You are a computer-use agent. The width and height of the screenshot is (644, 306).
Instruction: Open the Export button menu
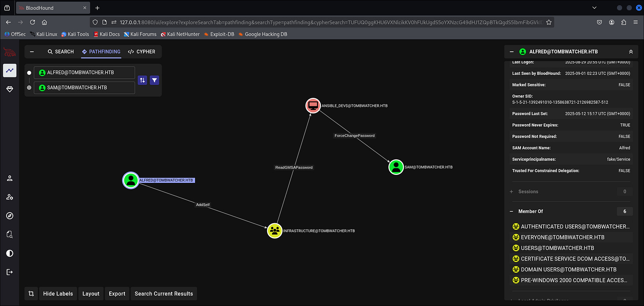click(x=117, y=294)
